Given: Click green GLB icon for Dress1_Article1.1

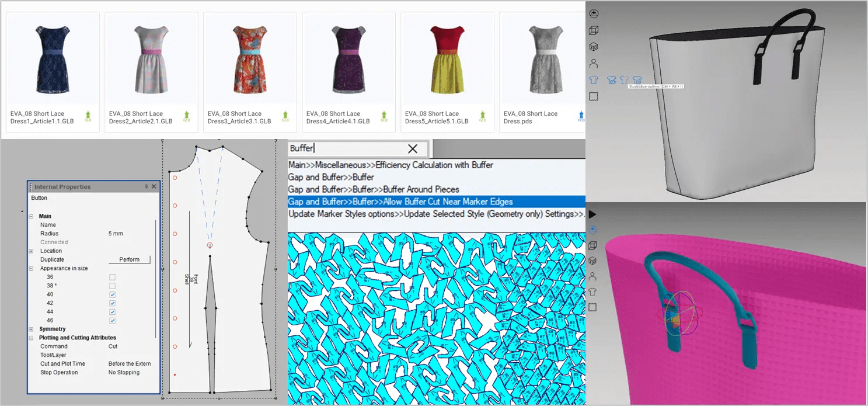Looking at the screenshot, I should pyautogui.click(x=88, y=116).
